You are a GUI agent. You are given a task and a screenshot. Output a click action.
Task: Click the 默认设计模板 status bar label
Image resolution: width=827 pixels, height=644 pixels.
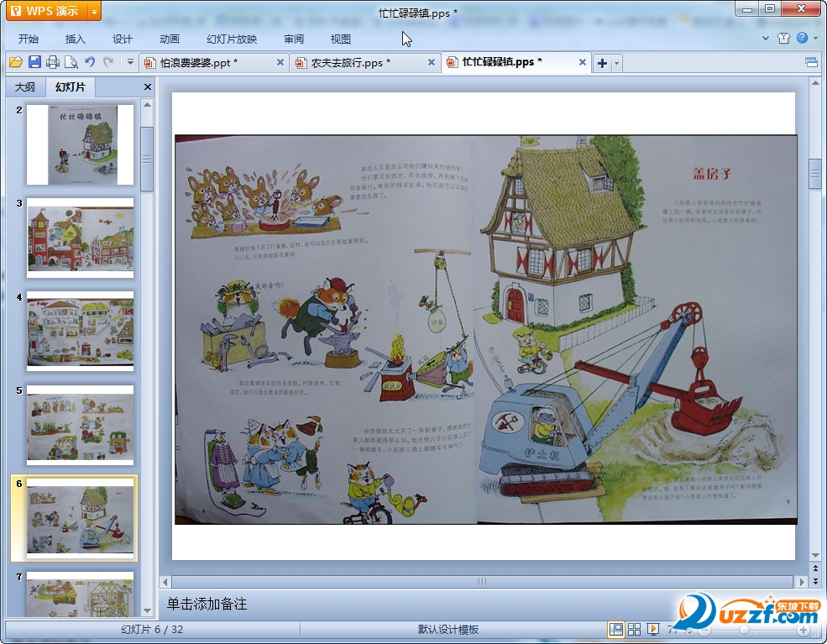click(x=448, y=629)
